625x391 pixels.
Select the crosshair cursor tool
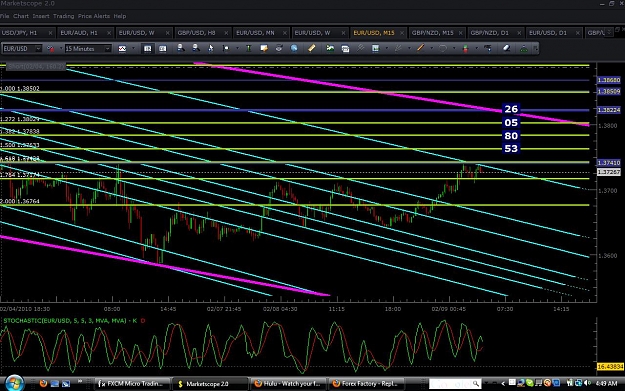click(x=226, y=48)
